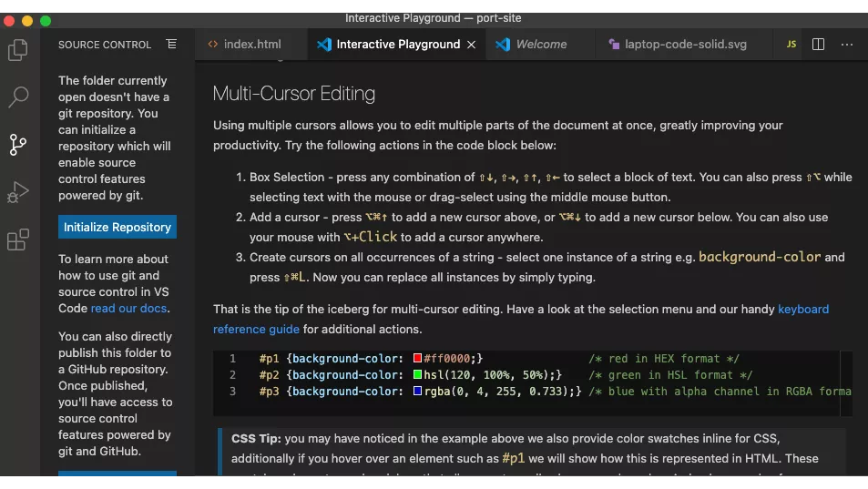The image size is (868, 489).
Task: Select the Source Control activity icon
Action: 17,144
